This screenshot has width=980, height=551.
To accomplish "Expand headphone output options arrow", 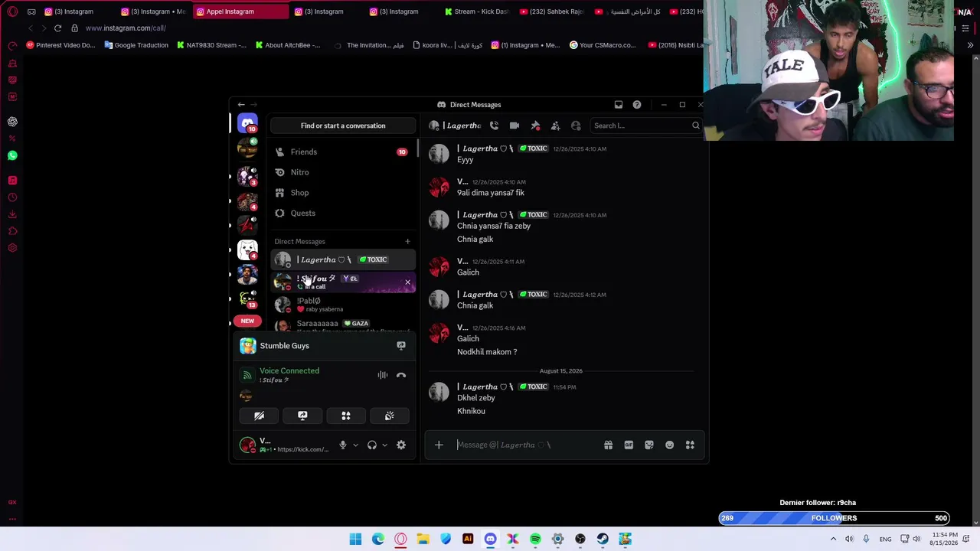I will (384, 445).
